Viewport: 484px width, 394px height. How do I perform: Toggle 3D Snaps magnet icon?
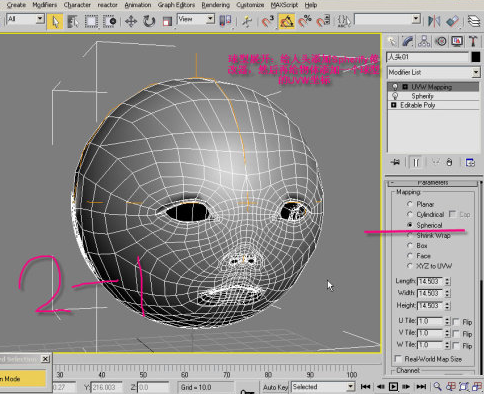coord(268,22)
